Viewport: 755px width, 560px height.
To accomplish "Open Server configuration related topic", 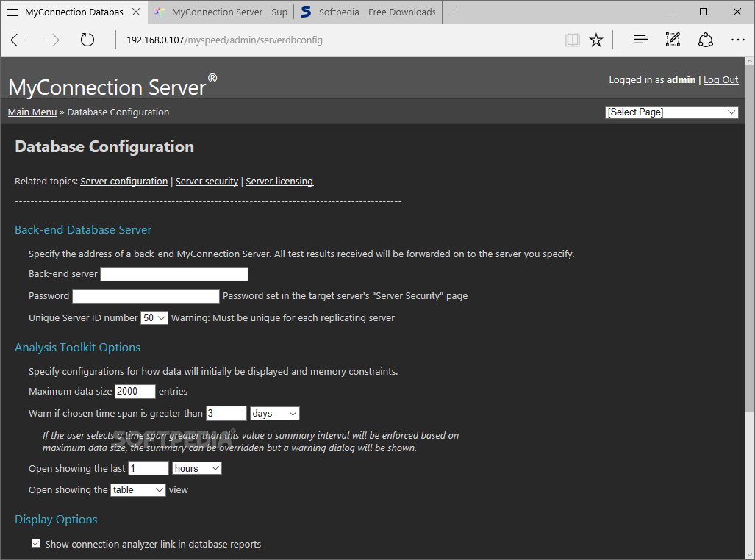I will click(124, 181).
